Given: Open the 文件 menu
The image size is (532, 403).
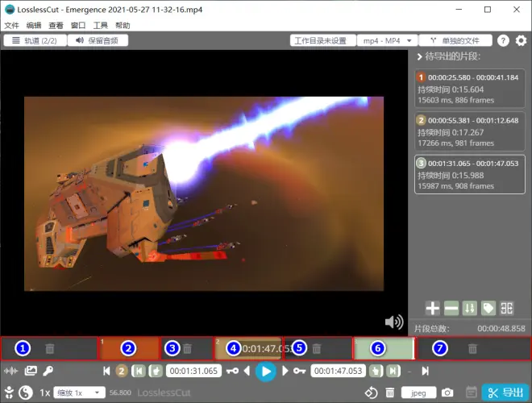Looking at the screenshot, I should (11, 26).
